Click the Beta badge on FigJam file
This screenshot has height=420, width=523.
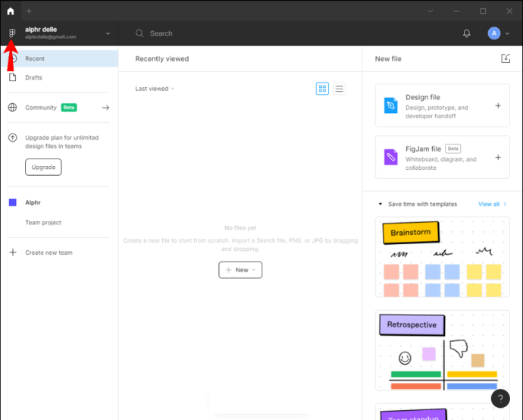click(453, 149)
